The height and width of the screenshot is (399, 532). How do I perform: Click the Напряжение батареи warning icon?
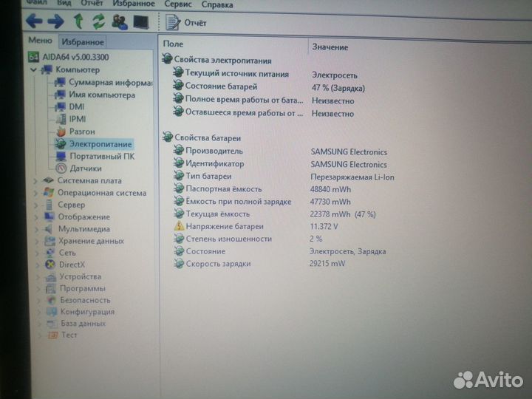pyautogui.click(x=179, y=226)
